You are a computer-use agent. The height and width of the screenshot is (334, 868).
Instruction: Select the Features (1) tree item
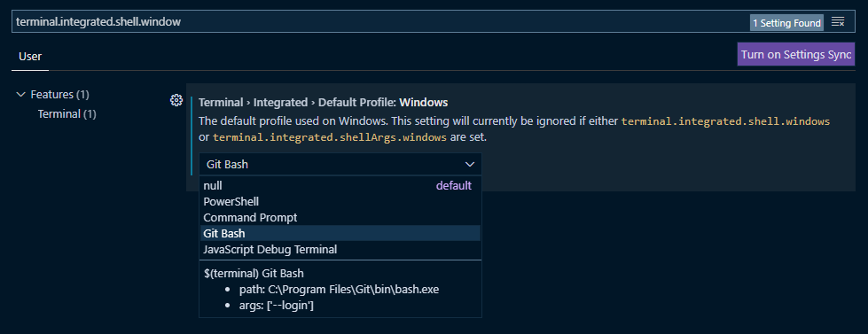pos(59,95)
